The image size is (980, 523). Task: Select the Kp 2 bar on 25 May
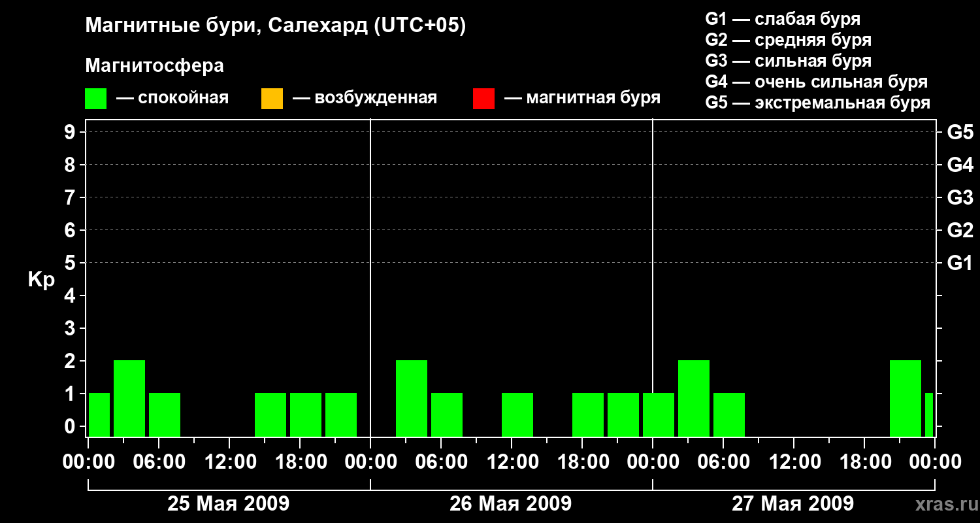point(129,398)
